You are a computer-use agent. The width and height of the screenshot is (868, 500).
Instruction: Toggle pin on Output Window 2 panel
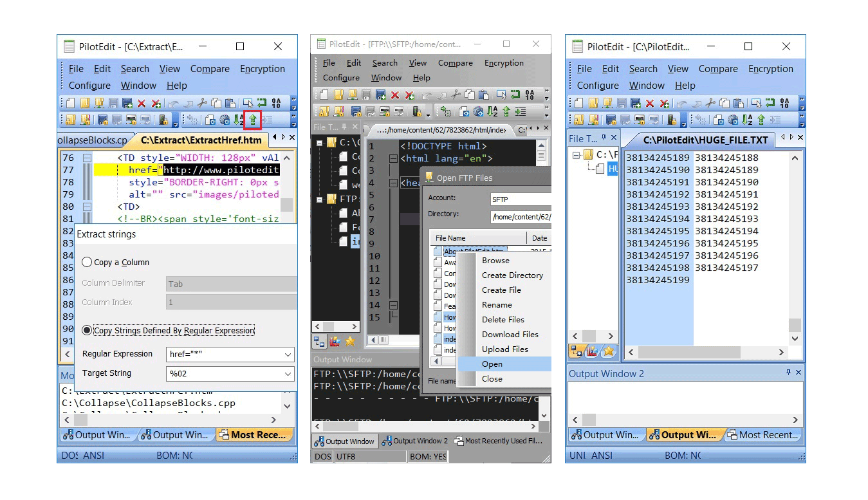click(x=788, y=373)
